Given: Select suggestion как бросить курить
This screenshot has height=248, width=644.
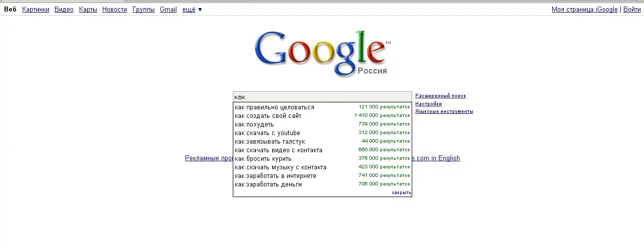Looking at the screenshot, I should point(263,159).
